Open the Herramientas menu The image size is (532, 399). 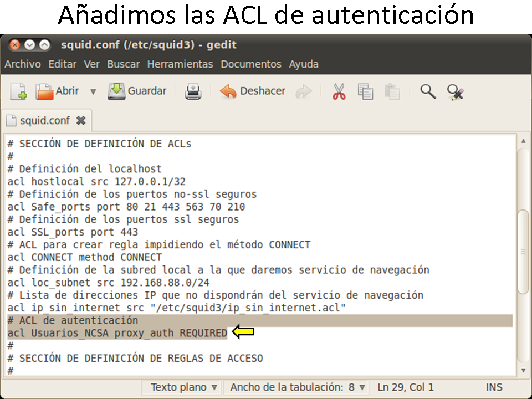pos(180,64)
